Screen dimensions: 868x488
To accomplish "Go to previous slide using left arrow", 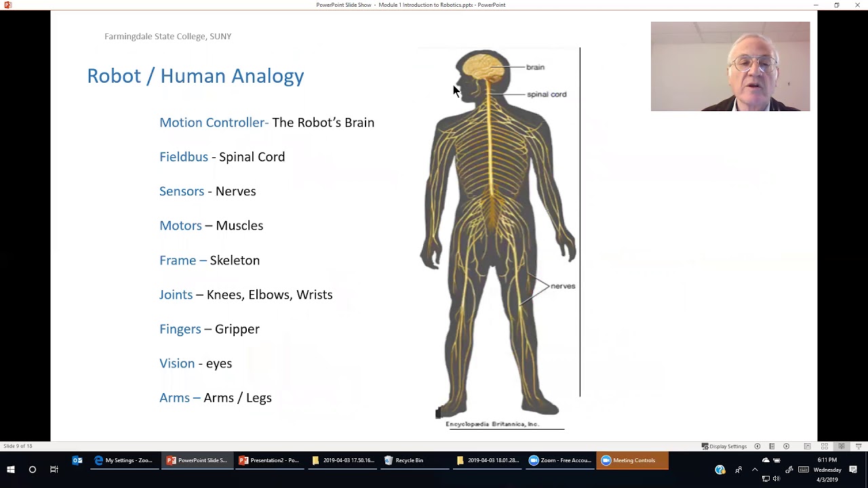I will (757, 446).
